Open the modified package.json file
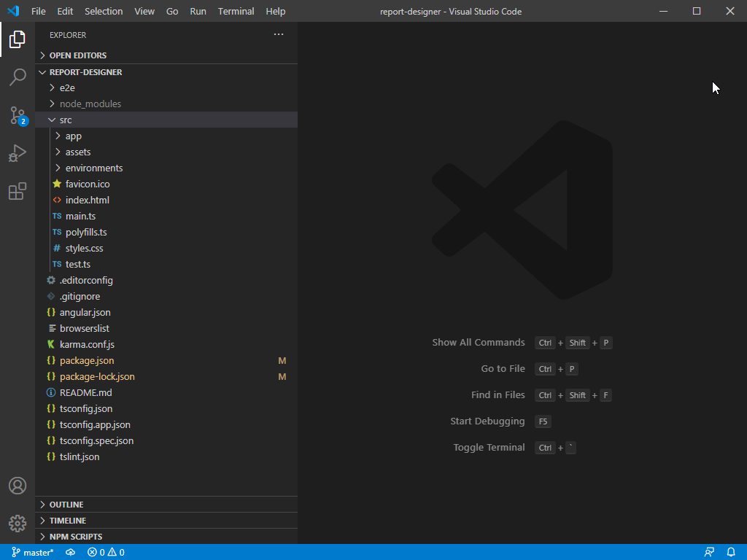This screenshot has width=747, height=560. (x=166, y=360)
